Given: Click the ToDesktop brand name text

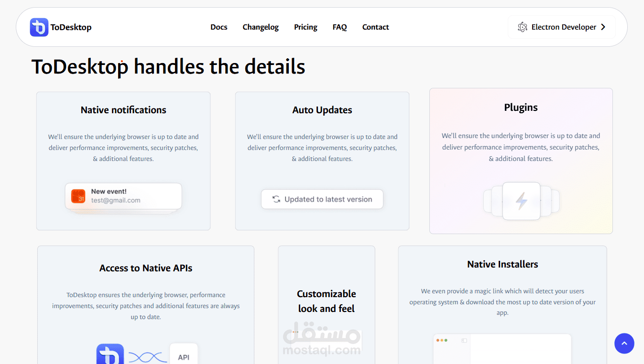Looking at the screenshot, I should 71,27.
